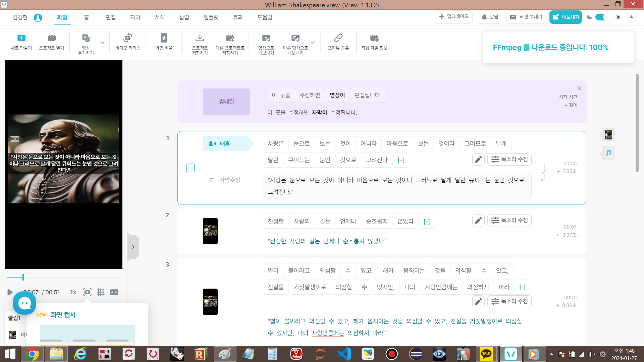Click the Windows Start button
The width and height of the screenshot is (644, 362).
pyautogui.click(x=10, y=354)
